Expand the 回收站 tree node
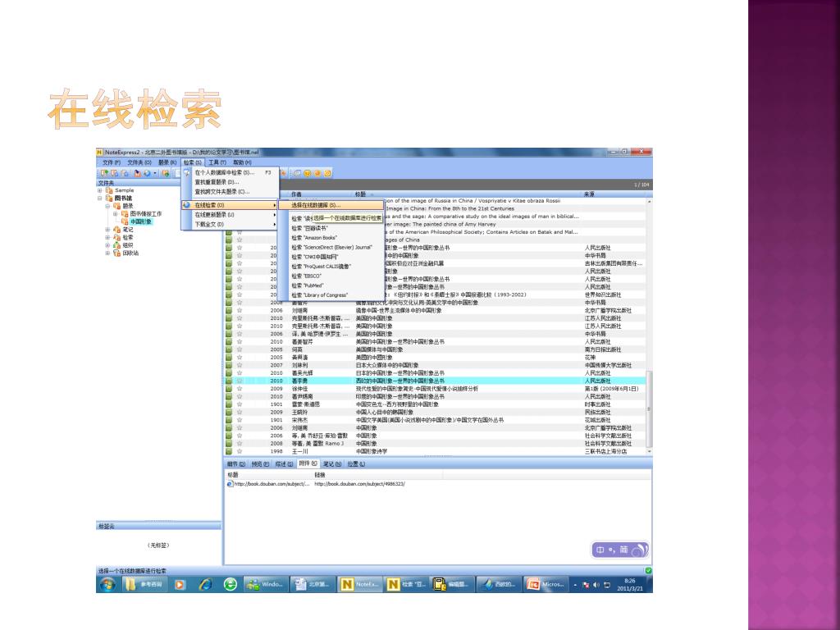Screen dimensions: 840x630 (x=107, y=253)
